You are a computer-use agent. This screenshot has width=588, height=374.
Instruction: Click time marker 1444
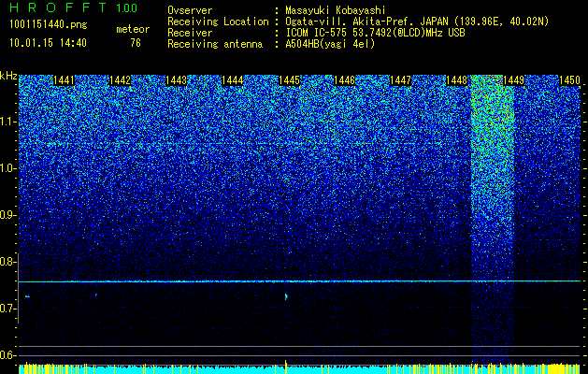[x=233, y=80]
